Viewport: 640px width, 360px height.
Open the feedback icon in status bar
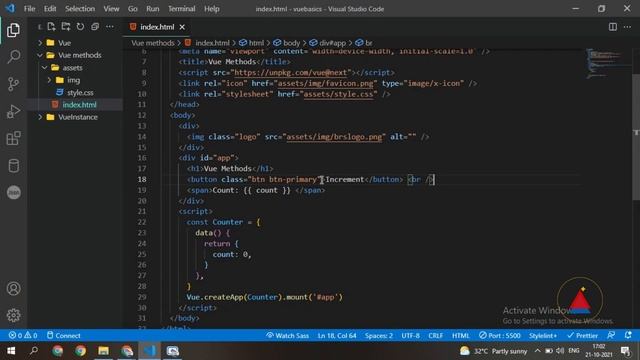coord(611,336)
